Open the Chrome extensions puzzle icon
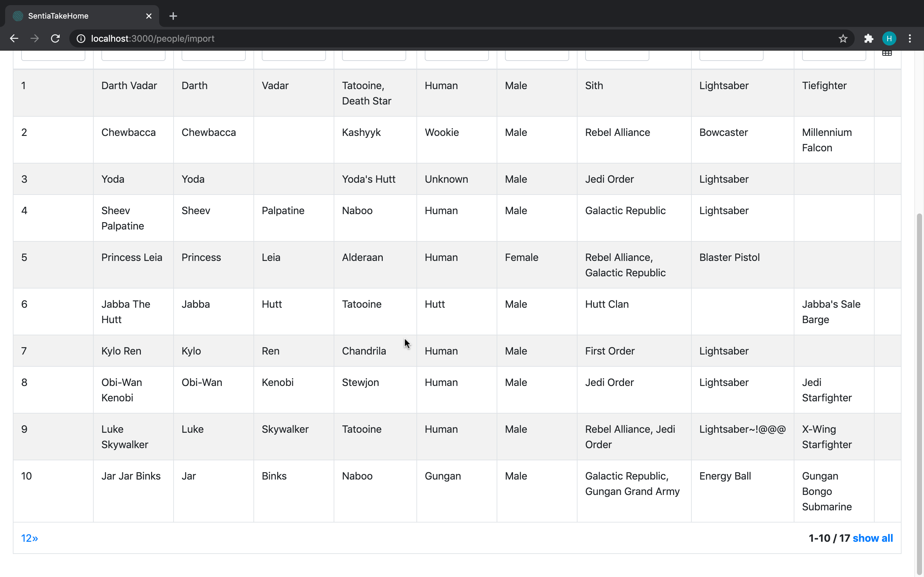 click(868, 38)
